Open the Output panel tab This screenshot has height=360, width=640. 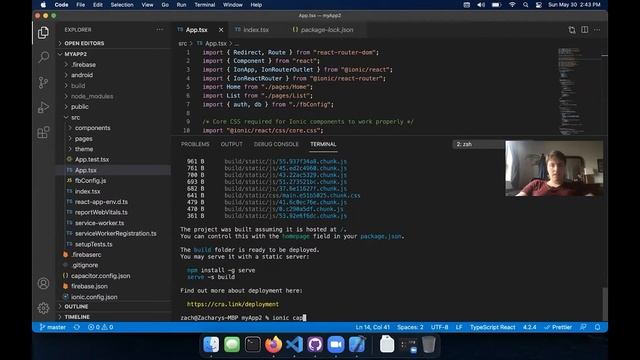(x=231, y=144)
